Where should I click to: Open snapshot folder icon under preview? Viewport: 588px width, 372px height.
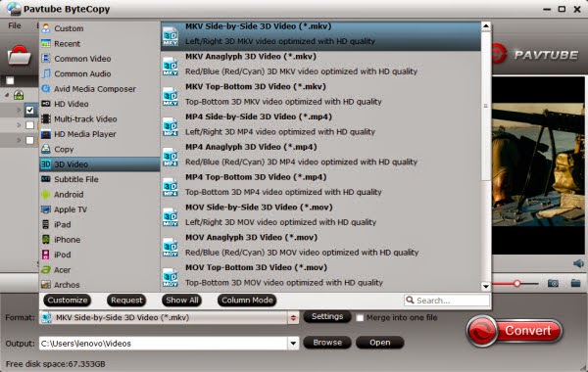pyautogui.click(x=576, y=283)
